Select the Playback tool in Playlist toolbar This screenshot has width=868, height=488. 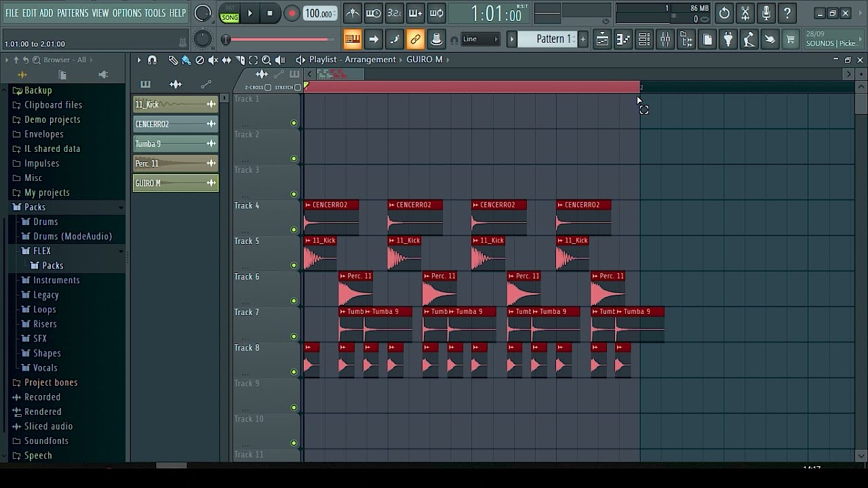coord(280,60)
